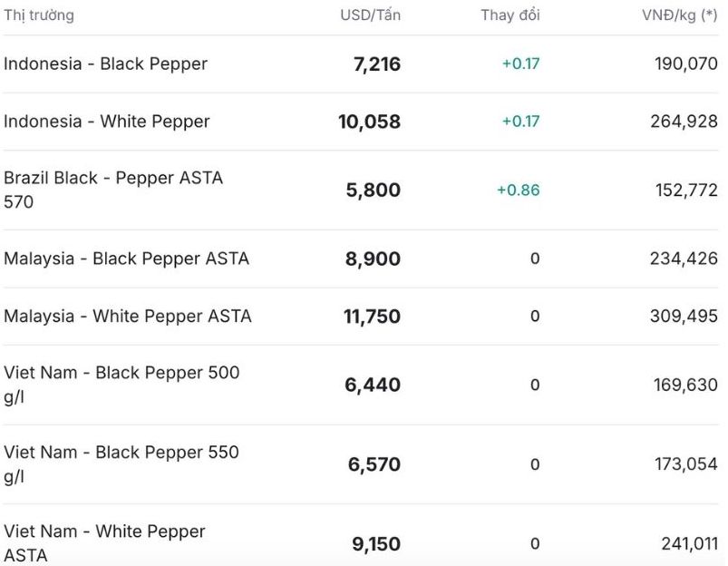Image resolution: width=728 pixels, height=566 pixels.
Task: Select the +0.86 change for Brazil pepper
Action: tap(519, 190)
